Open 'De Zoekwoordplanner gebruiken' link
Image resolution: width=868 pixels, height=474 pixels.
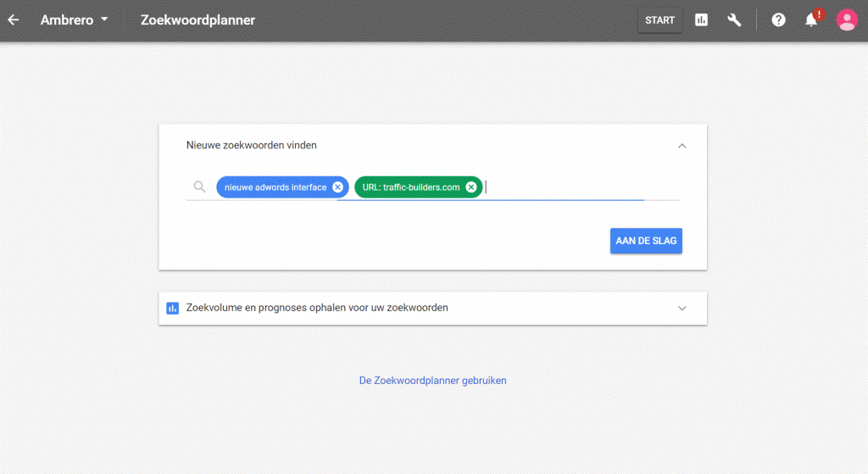pyautogui.click(x=432, y=381)
